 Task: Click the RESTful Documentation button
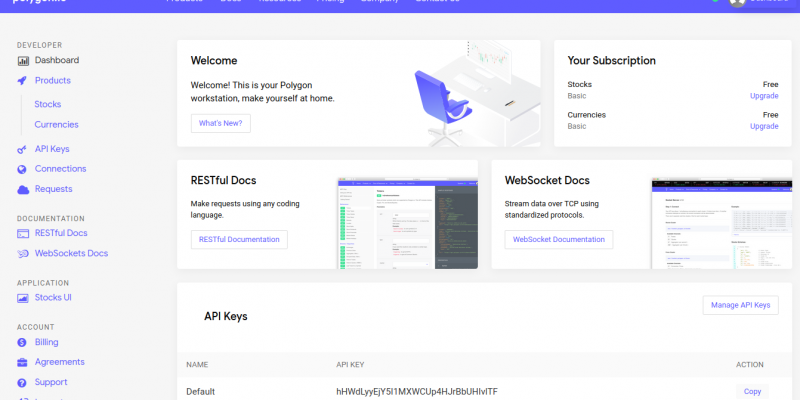click(239, 240)
